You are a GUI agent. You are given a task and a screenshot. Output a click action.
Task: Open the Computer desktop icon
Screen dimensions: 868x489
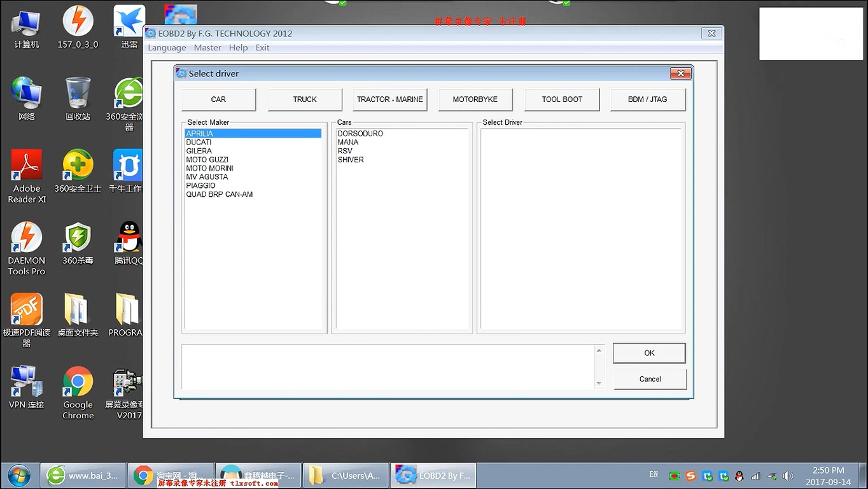27,28
